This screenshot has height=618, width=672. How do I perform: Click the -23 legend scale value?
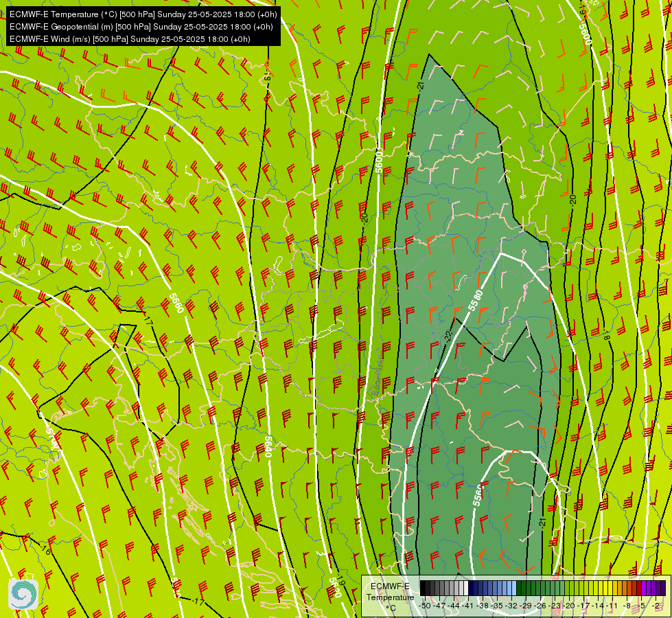click(x=554, y=606)
